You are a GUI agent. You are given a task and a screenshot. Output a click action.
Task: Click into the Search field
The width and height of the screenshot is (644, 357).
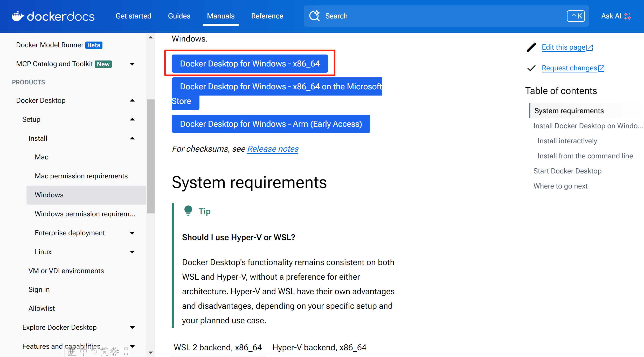441,16
